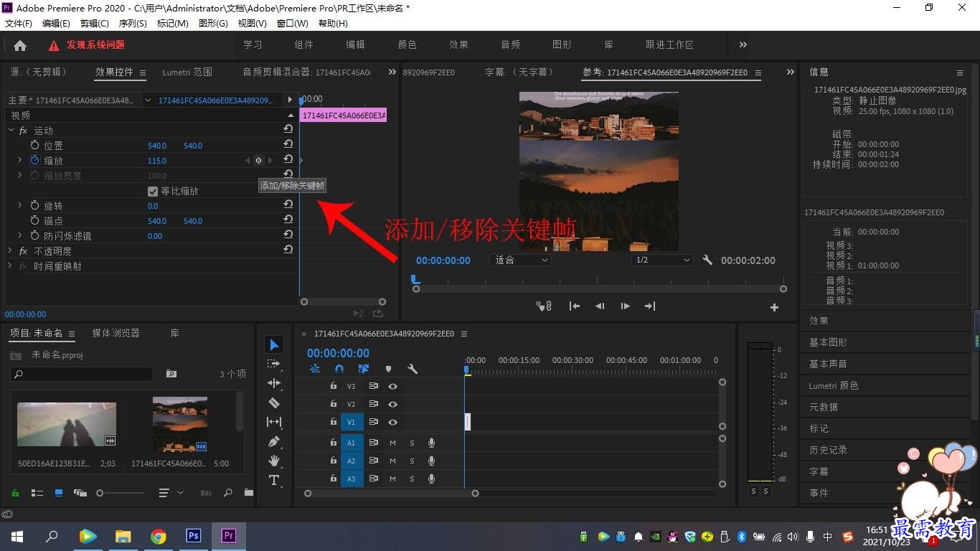Open the 媒体浏览器 tab
The height and width of the screenshot is (551, 980).
[x=116, y=333]
